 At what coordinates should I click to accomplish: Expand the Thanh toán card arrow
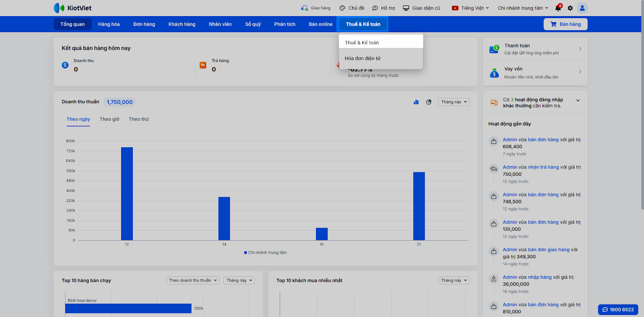(x=580, y=49)
